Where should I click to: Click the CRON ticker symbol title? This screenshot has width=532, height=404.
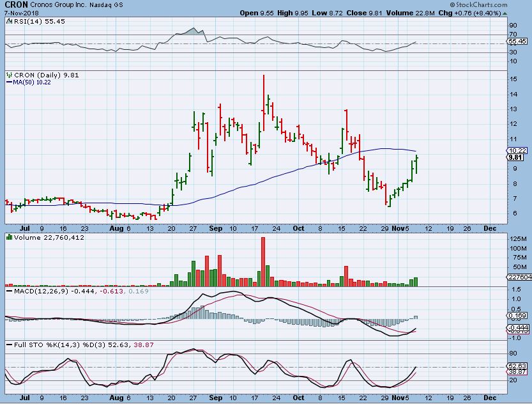click(x=16, y=4)
